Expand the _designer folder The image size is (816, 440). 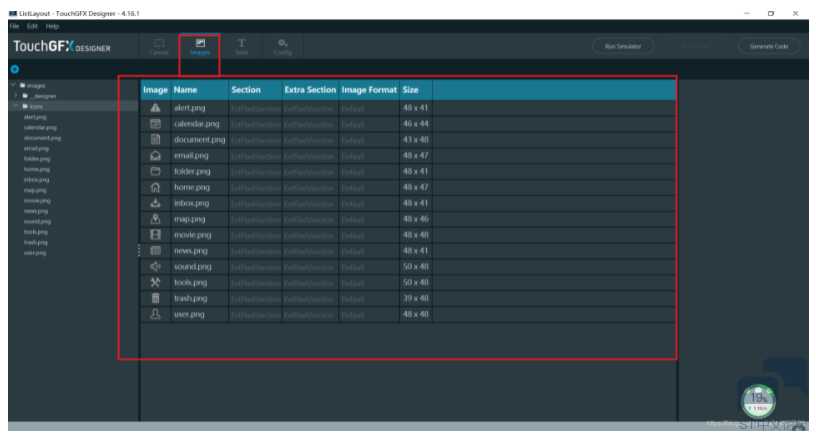(x=16, y=95)
